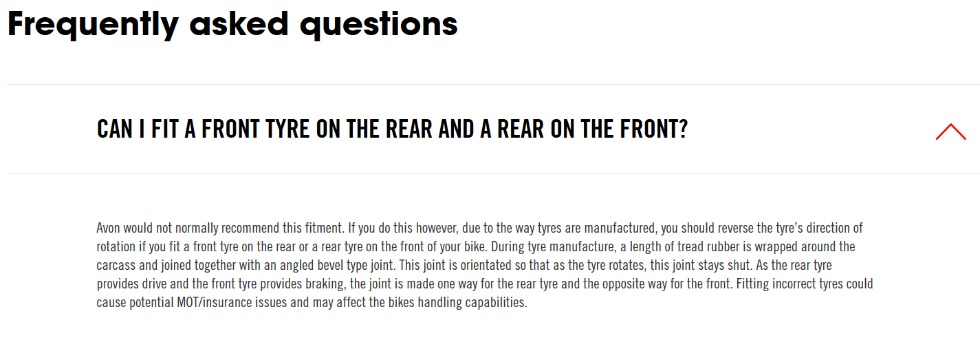Click the words CAN I FIT in the question
The width and height of the screenshot is (980, 349).
138,129
